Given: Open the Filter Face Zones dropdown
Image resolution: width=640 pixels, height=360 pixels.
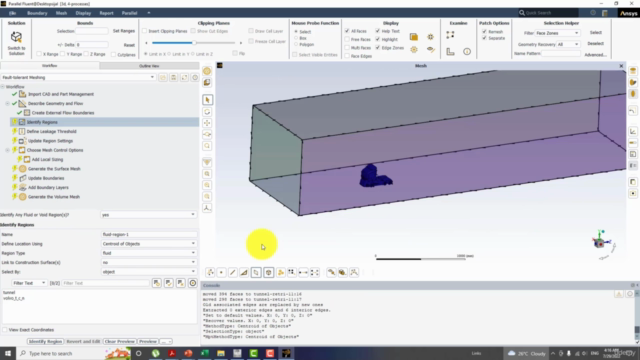Looking at the screenshot, I should click(x=558, y=33).
